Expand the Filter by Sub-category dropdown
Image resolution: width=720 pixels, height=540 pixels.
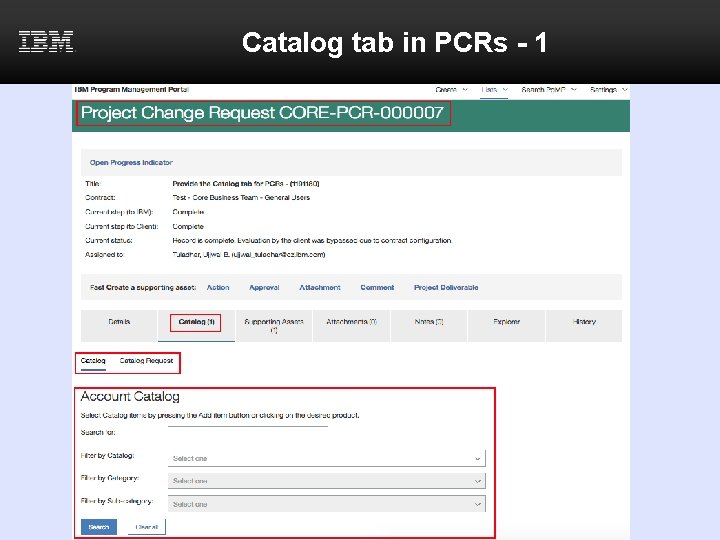pyautogui.click(x=326, y=504)
